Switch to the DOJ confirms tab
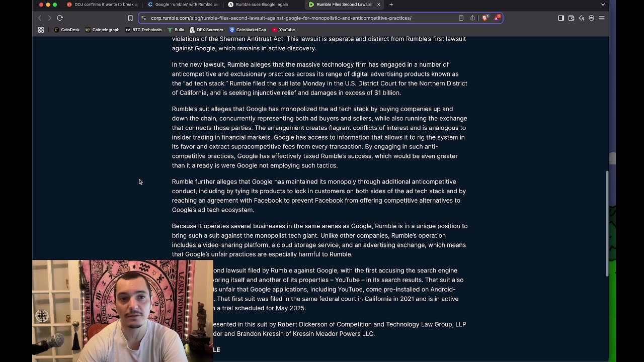This screenshot has width=644, height=362. (103, 5)
